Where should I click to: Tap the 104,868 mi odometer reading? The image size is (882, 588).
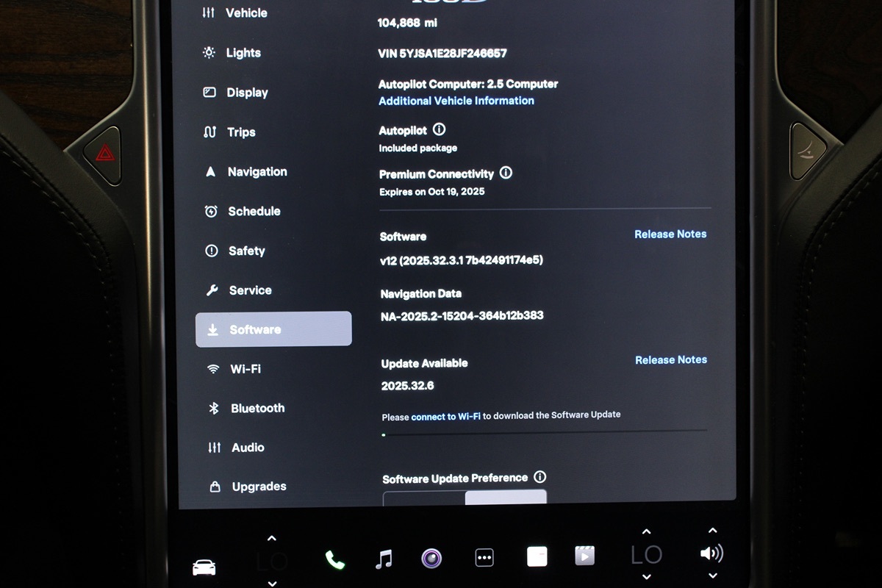click(407, 23)
